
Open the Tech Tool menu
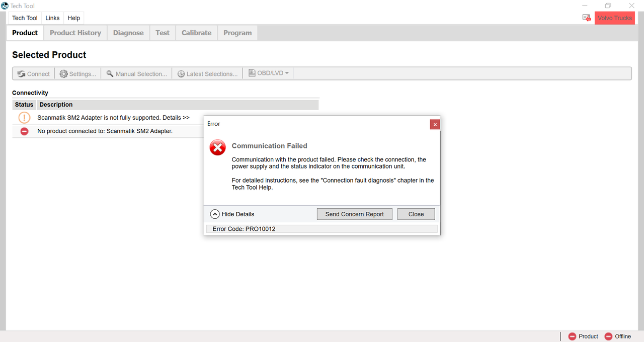pos(25,18)
